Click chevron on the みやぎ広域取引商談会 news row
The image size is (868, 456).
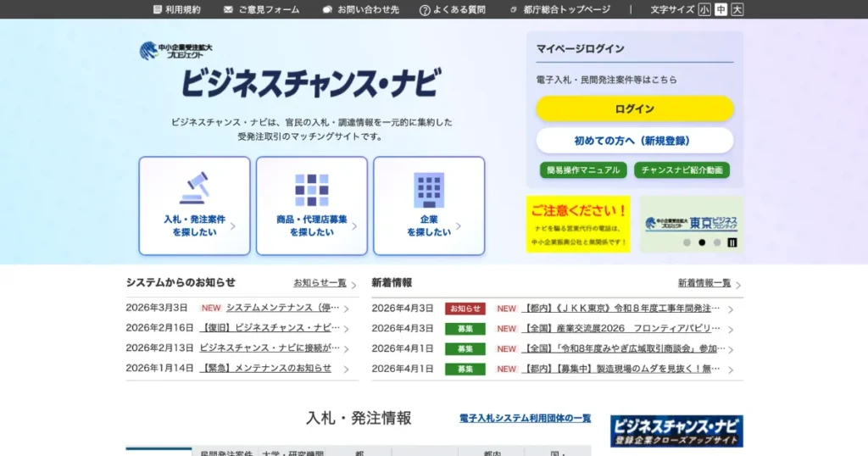731,350
